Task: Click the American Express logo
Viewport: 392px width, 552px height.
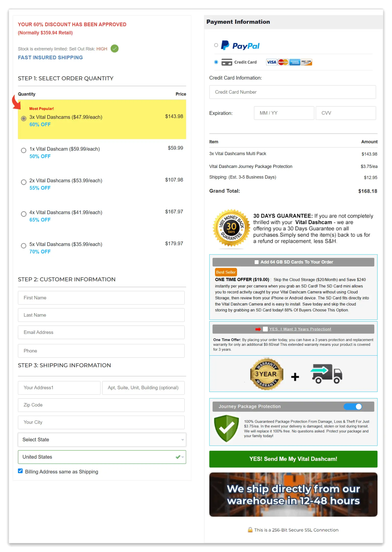Action: click(x=295, y=62)
